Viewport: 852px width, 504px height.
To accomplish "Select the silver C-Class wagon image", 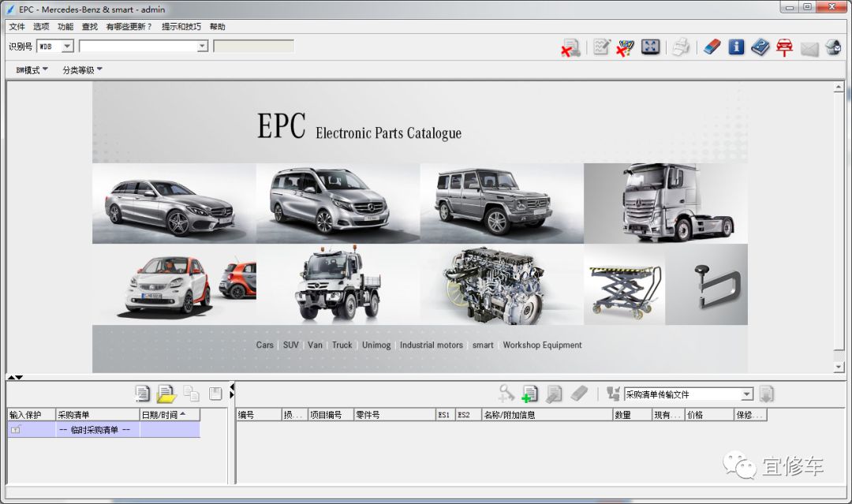I will (x=174, y=203).
